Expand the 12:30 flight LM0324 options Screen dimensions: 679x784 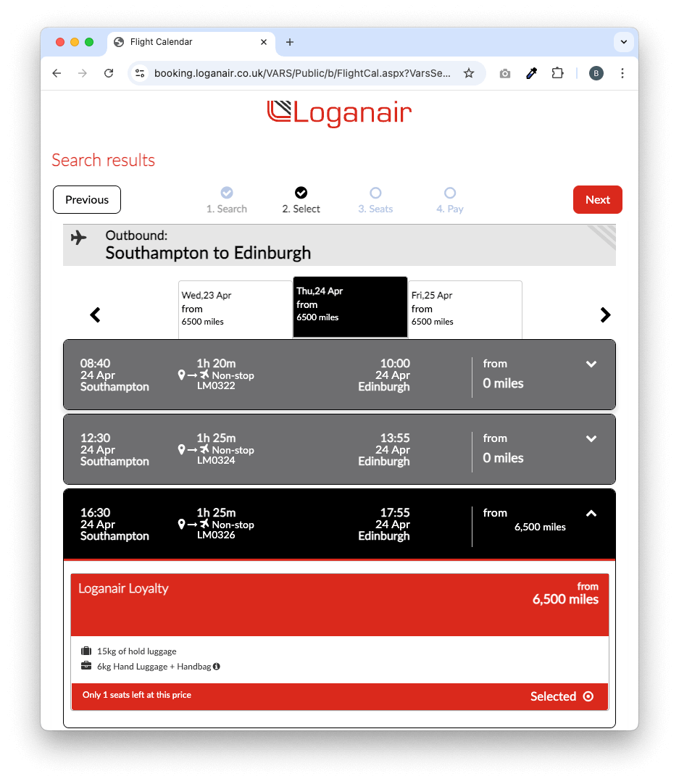[x=591, y=439]
